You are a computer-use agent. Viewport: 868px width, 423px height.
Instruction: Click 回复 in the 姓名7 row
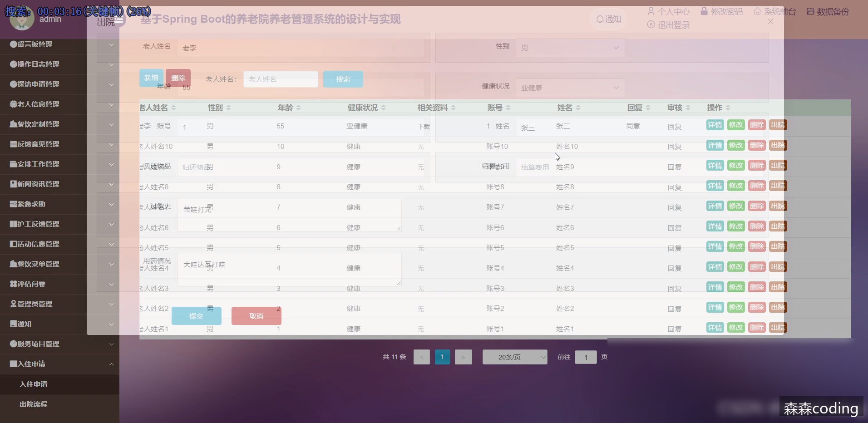(x=675, y=207)
